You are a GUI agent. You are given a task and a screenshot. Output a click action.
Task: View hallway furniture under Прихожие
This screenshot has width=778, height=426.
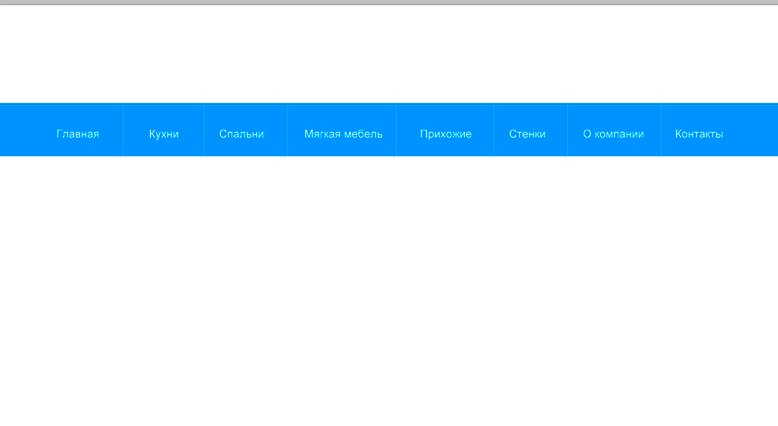click(x=445, y=134)
